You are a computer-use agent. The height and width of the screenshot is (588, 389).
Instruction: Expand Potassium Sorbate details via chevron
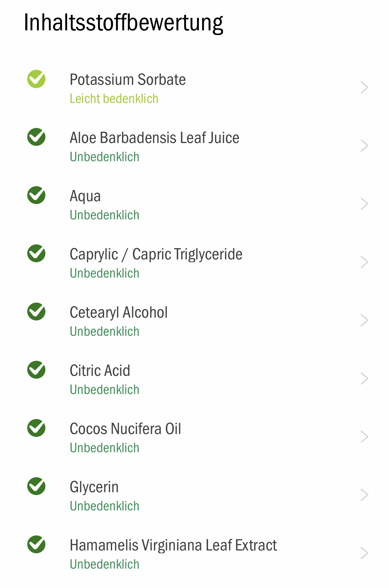point(364,88)
